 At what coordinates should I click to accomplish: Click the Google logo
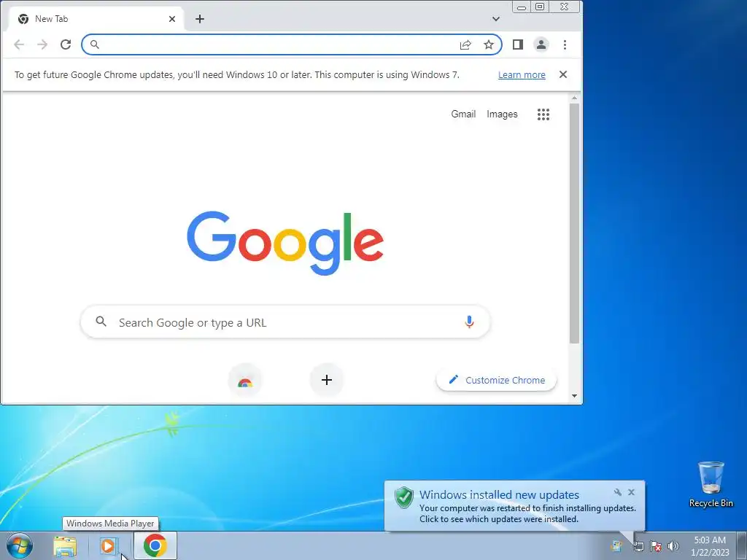[x=285, y=244]
